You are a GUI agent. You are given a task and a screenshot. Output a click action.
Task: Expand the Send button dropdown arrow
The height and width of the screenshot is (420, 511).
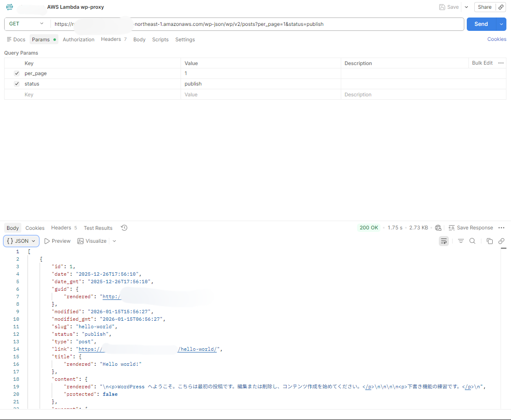(501, 24)
